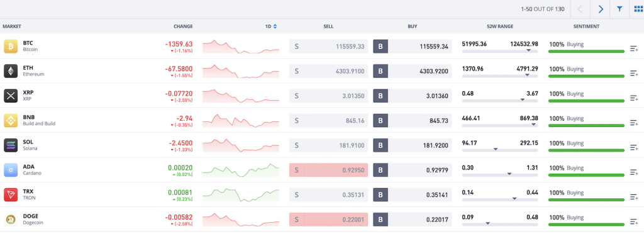Screen dimensions: 644x234
Task: Open the Cardano 1D sparkline chart
Action: (241, 170)
